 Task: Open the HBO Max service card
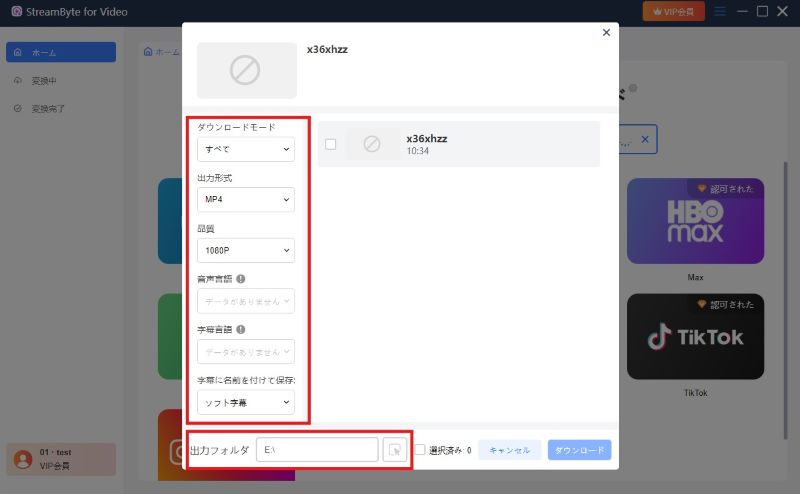pos(695,221)
